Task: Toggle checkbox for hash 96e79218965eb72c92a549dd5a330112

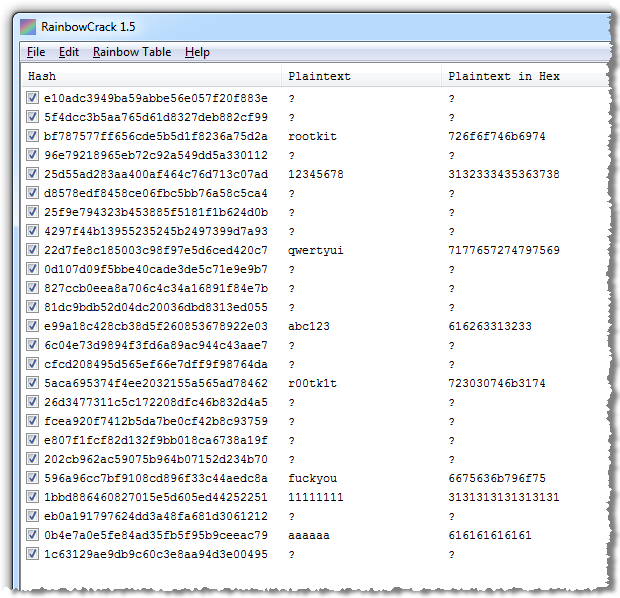Action: coord(32,155)
